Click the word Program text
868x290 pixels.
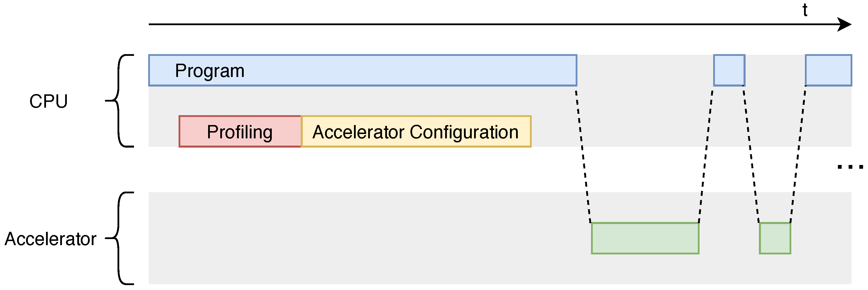[210, 71]
